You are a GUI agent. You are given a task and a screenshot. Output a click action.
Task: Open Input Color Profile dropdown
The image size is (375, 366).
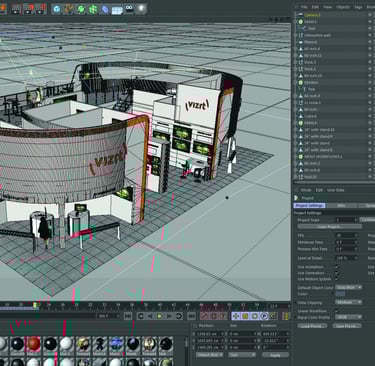coord(348,317)
